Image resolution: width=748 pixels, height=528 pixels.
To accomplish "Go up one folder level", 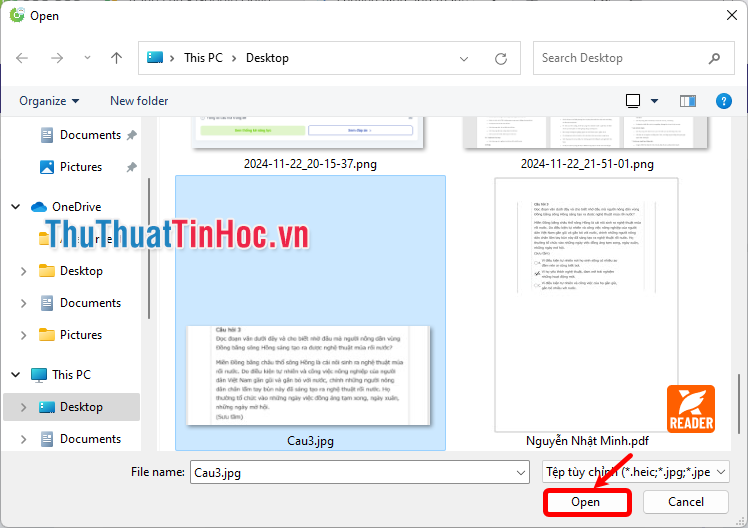I will coord(116,58).
